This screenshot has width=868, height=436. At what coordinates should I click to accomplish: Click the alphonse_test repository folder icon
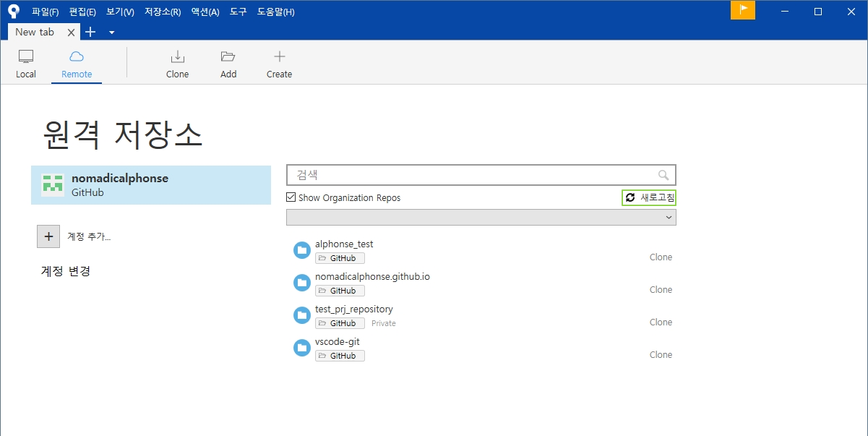(302, 250)
